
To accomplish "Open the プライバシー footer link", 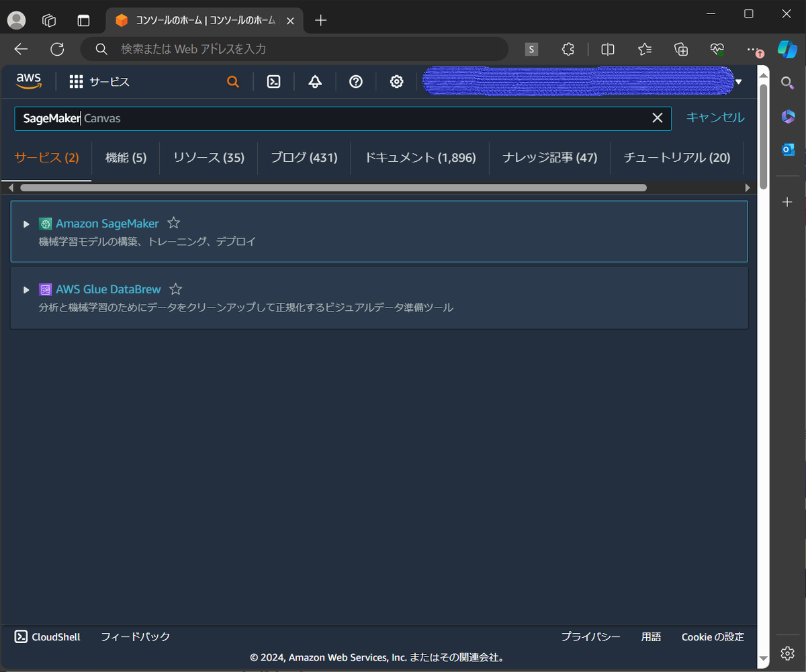I will click(x=591, y=637).
